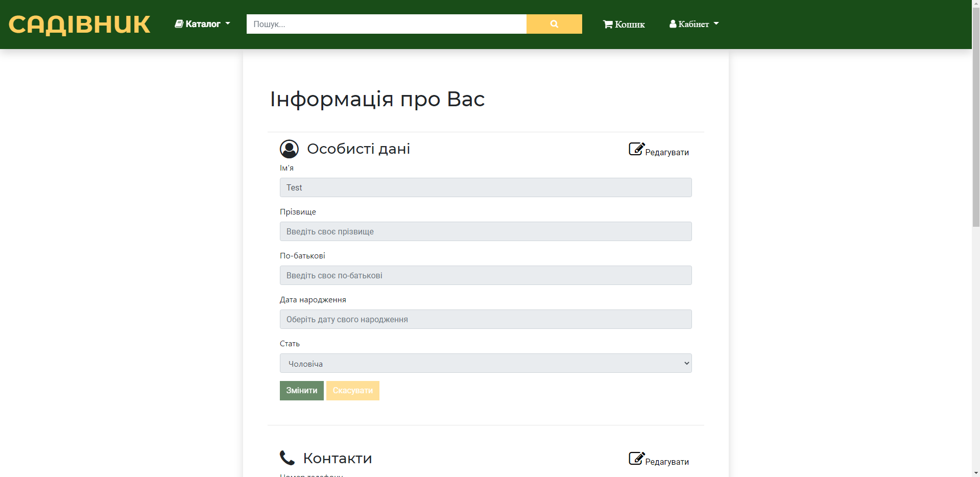Click the search magnifier icon
The height and width of the screenshot is (477, 980).
tap(554, 23)
